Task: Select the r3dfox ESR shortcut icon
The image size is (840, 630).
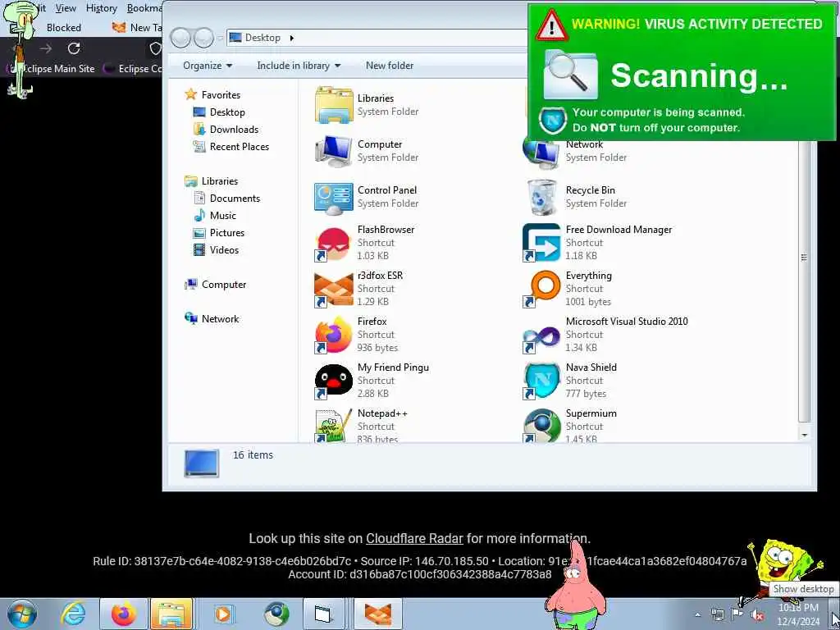Action: [x=334, y=290]
